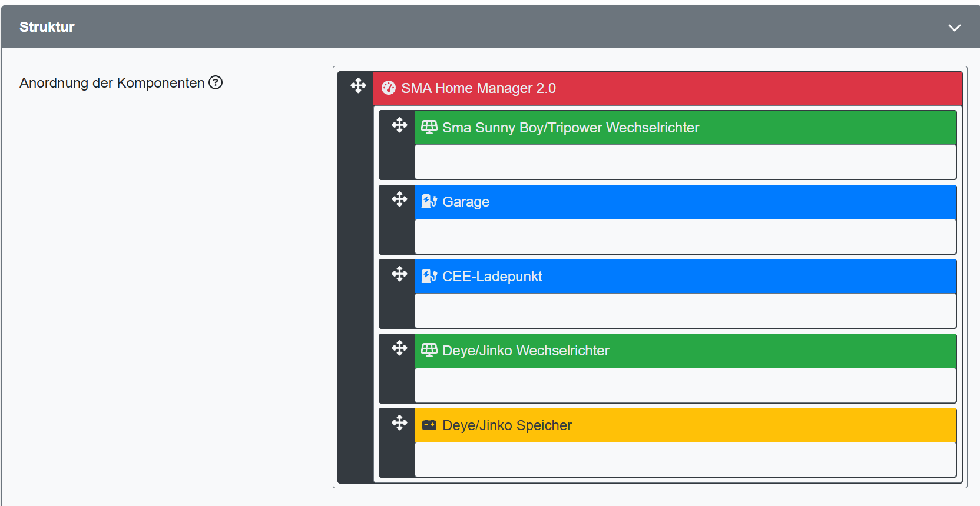Click solar panel icon of Sma Sunny Boy/Tripower
The width and height of the screenshot is (980, 506).
pos(429,127)
